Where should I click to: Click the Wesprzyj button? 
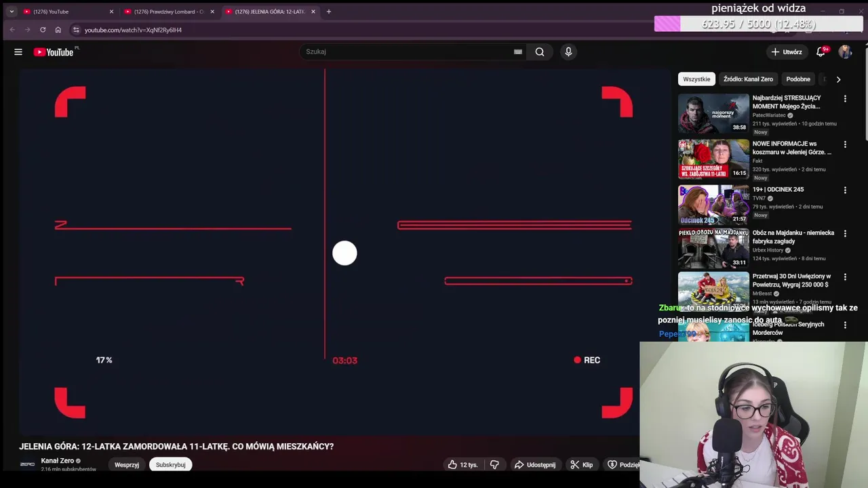(x=127, y=465)
